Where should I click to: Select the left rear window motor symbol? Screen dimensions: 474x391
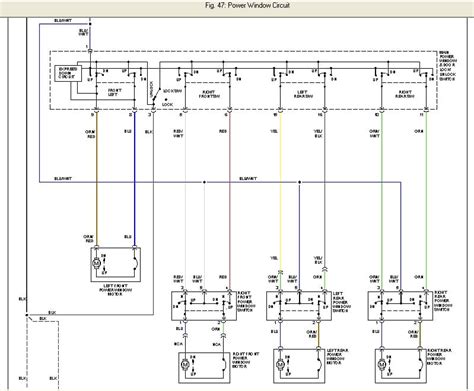pos(280,364)
